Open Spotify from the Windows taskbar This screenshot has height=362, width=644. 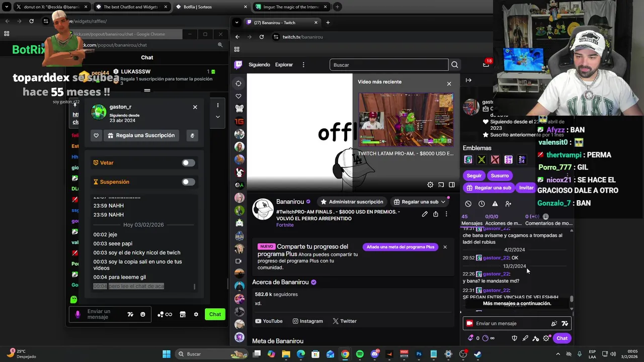[360, 354]
